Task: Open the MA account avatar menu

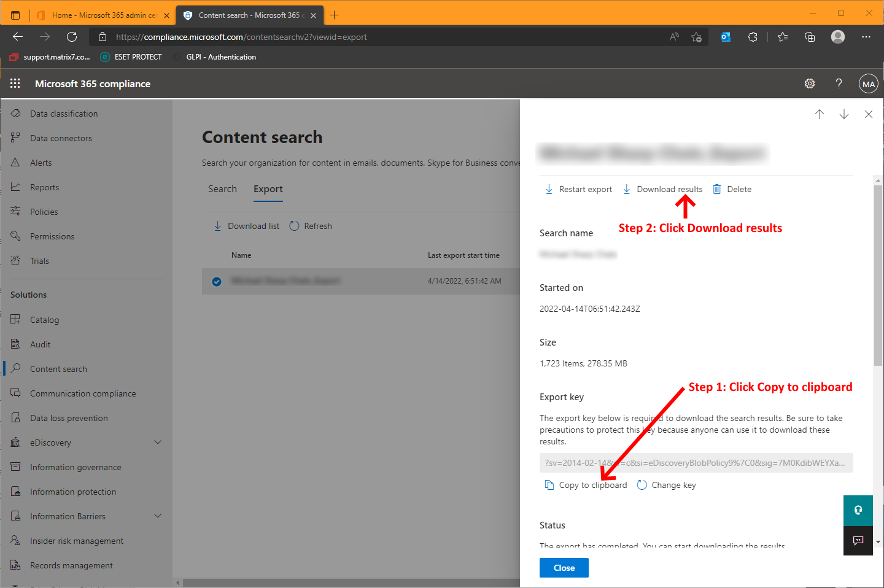Action: pos(869,84)
